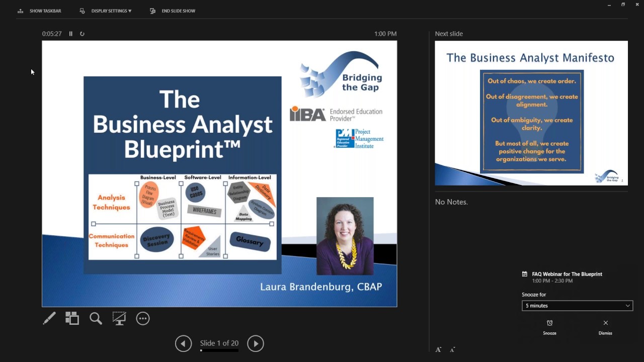Image resolution: width=644 pixels, height=362 pixels.
Task: Go to previous slide arrow
Action: pyautogui.click(x=183, y=343)
